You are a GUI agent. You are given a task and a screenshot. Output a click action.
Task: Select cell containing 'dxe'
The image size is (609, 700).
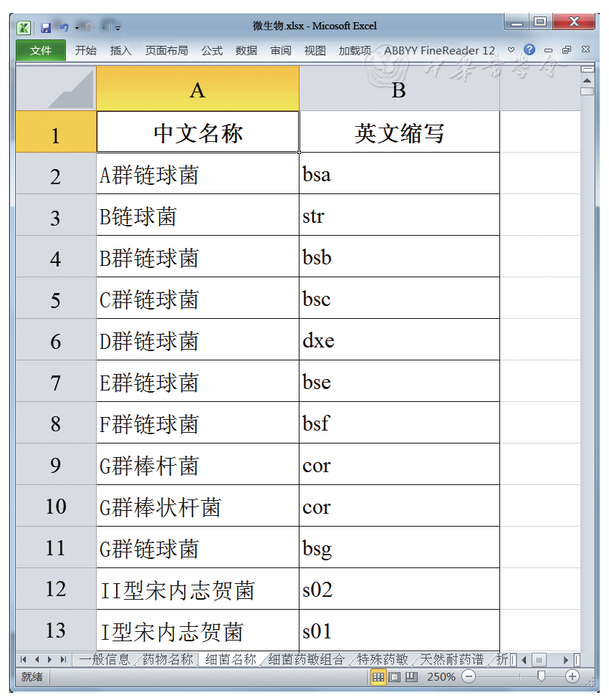399,340
